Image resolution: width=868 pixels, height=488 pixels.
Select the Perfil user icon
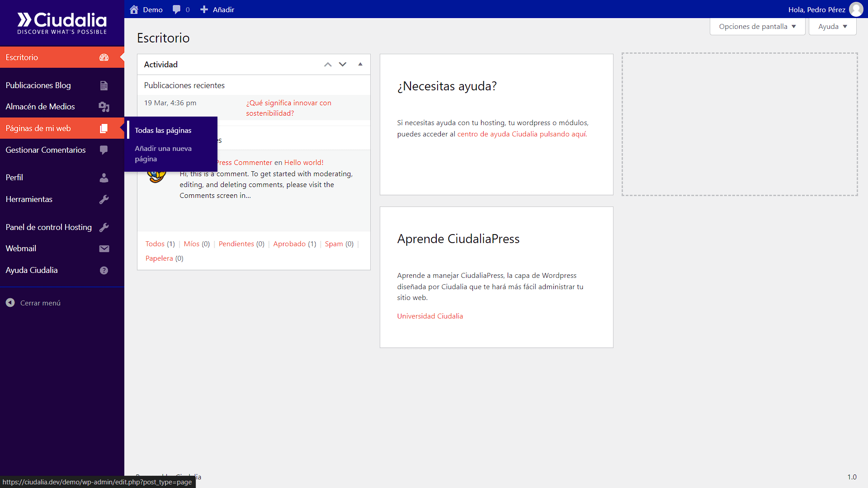(x=104, y=178)
